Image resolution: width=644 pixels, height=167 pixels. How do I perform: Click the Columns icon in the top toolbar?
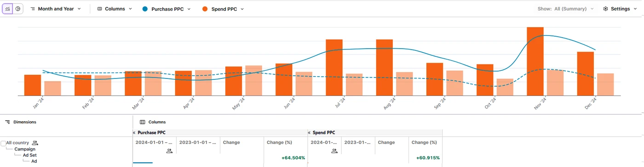(x=100, y=9)
